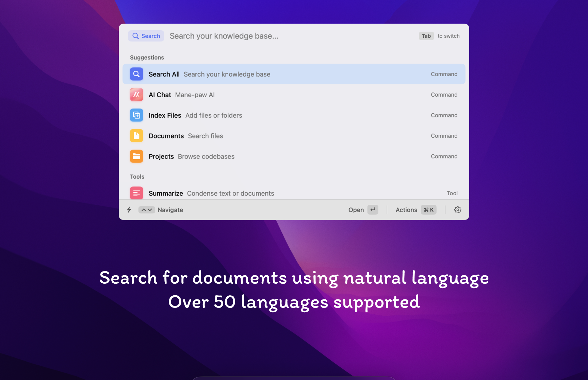Click the Open button with return key
Image resolution: width=588 pixels, height=380 pixels.
(362, 210)
